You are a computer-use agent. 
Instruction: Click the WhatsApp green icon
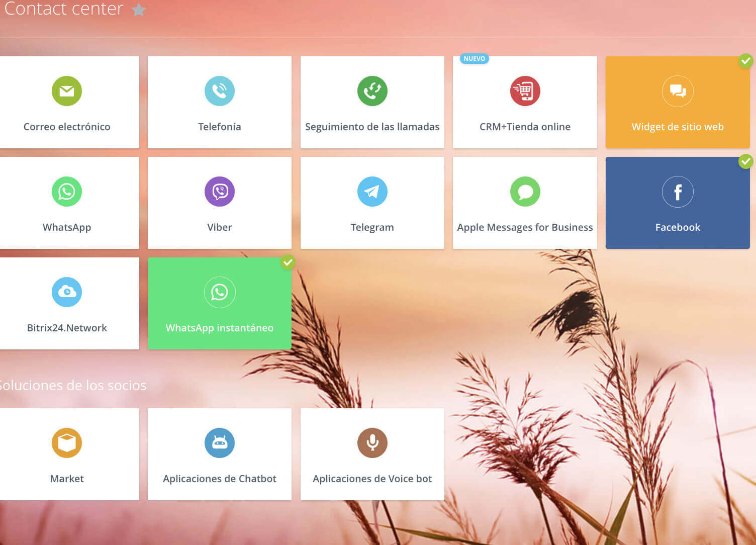[x=67, y=192]
